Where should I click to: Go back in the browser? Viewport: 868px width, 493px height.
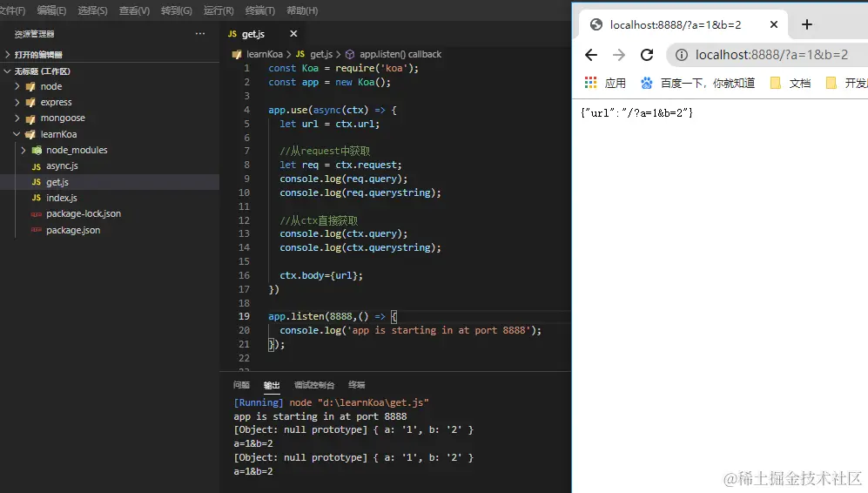point(591,55)
